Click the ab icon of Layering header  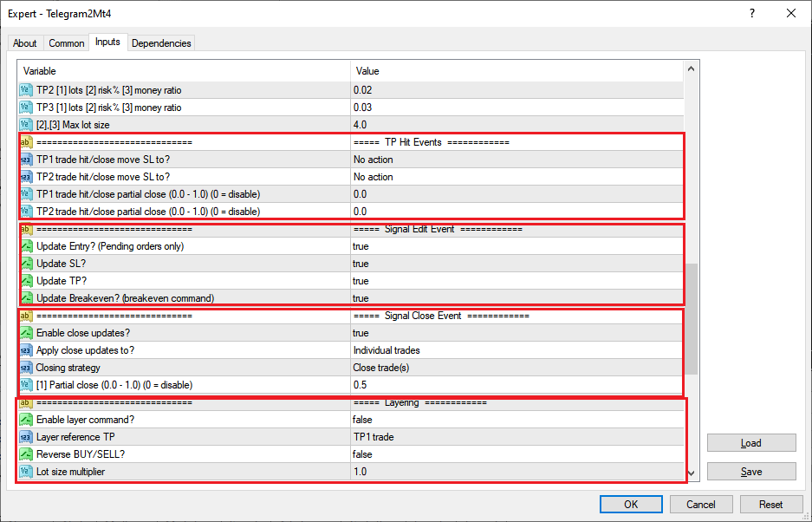[x=26, y=403]
